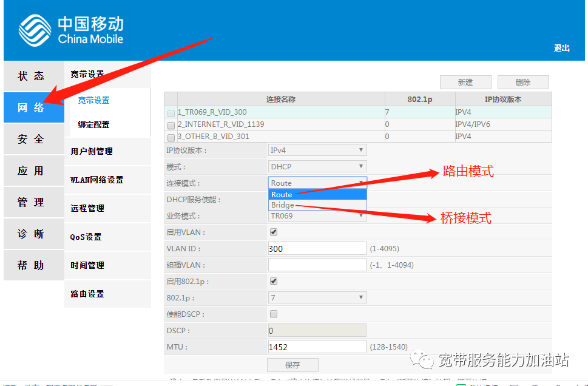Viewport: 588px width, 386px height.
Task: Go to 用户侧管理 section
Action: pos(107,152)
